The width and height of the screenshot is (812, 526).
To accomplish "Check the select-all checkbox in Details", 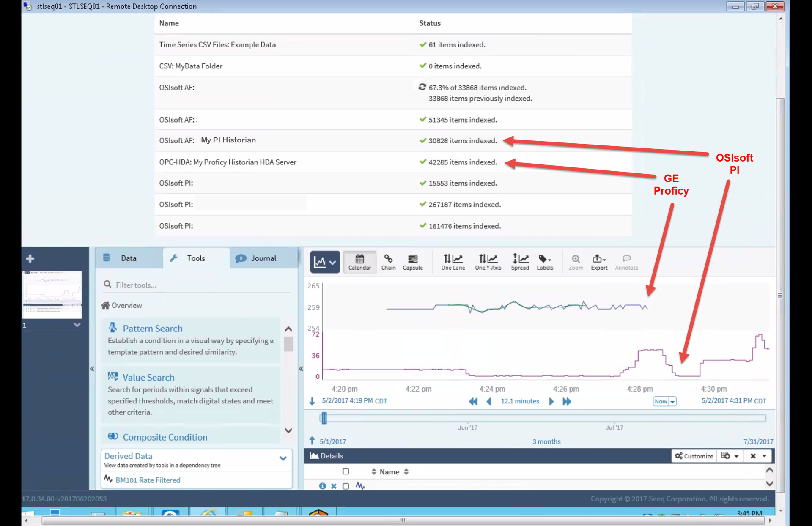I will (x=346, y=471).
